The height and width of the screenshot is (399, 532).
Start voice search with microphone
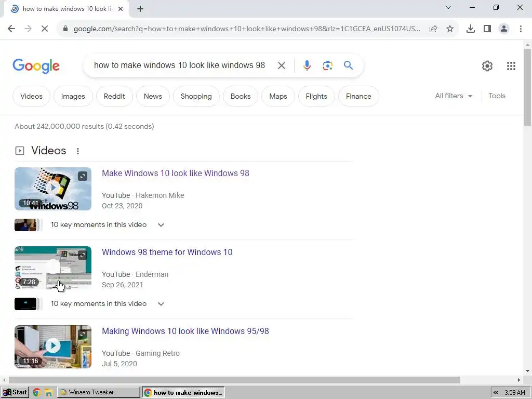coord(307,65)
